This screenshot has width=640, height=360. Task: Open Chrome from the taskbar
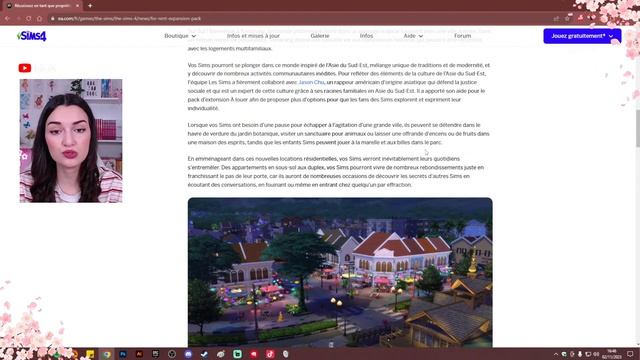pos(107,354)
